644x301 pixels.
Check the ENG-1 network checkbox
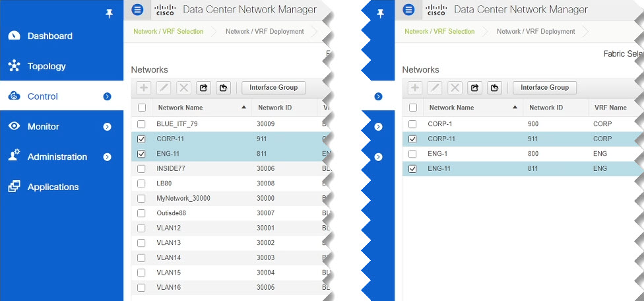coord(413,154)
